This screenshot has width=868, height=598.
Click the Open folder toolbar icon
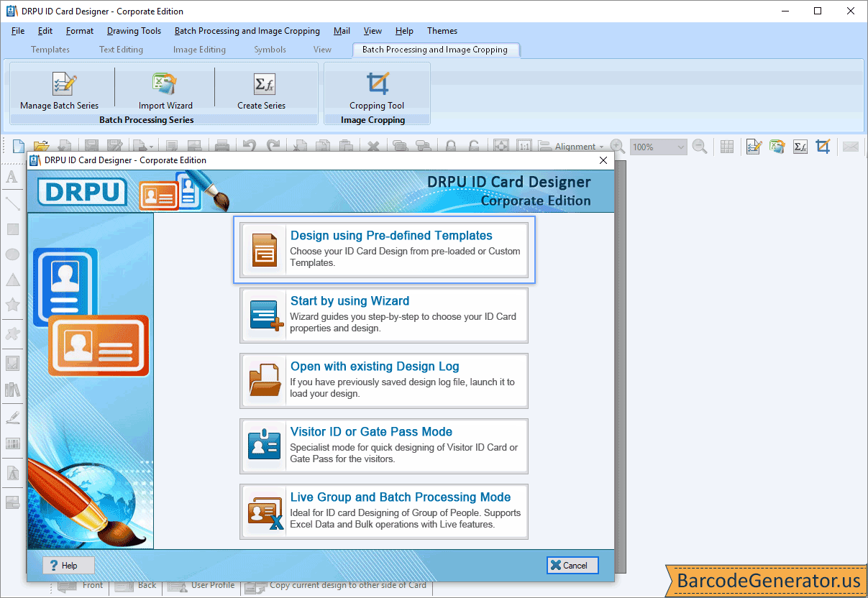(x=41, y=147)
